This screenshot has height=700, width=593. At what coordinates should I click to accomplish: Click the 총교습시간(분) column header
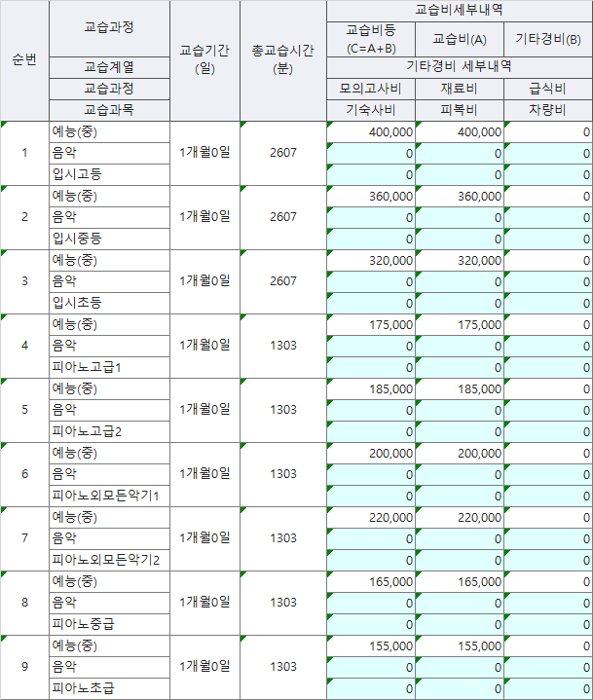tap(283, 60)
